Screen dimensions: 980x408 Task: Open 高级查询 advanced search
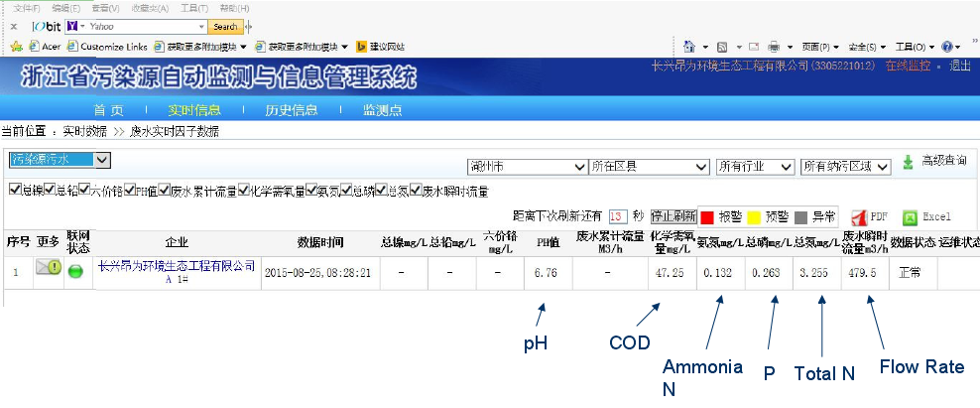pos(909,162)
